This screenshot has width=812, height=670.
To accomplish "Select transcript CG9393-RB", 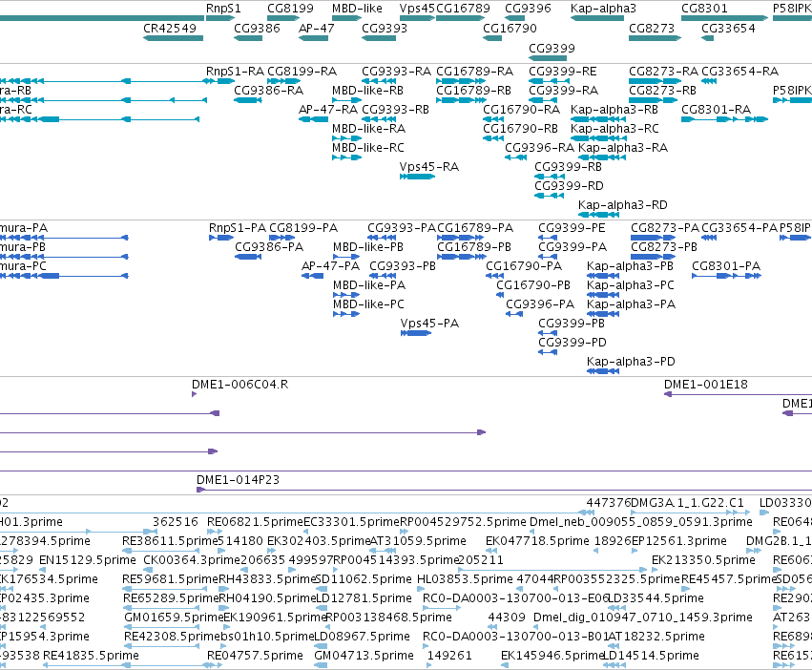I will [x=396, y=110].
